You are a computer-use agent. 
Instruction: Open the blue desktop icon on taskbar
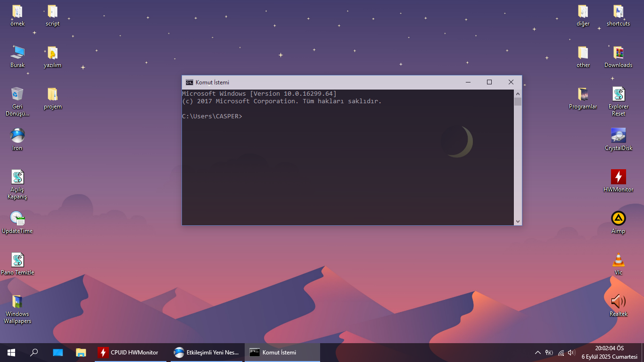58,353
